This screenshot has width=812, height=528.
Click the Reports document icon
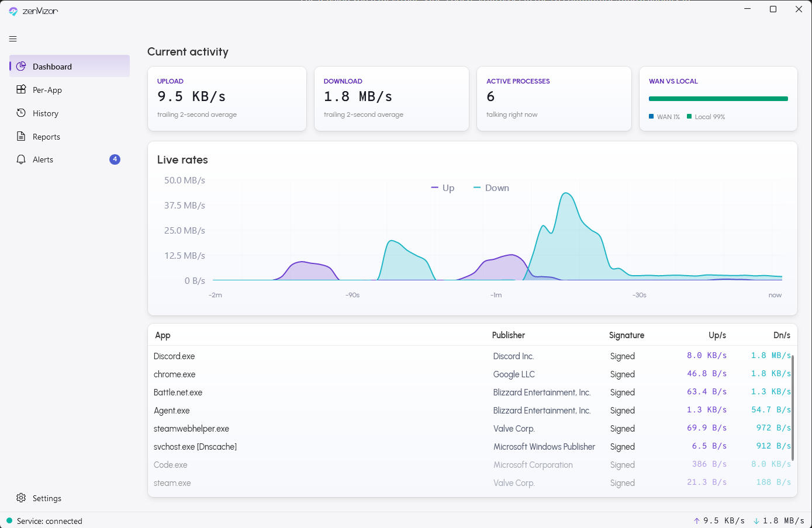21,136
